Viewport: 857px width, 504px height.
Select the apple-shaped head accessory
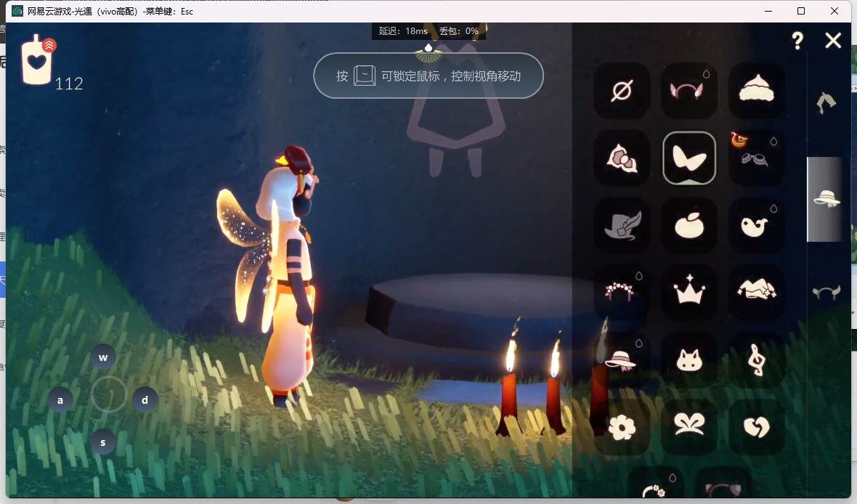[689, 225]
